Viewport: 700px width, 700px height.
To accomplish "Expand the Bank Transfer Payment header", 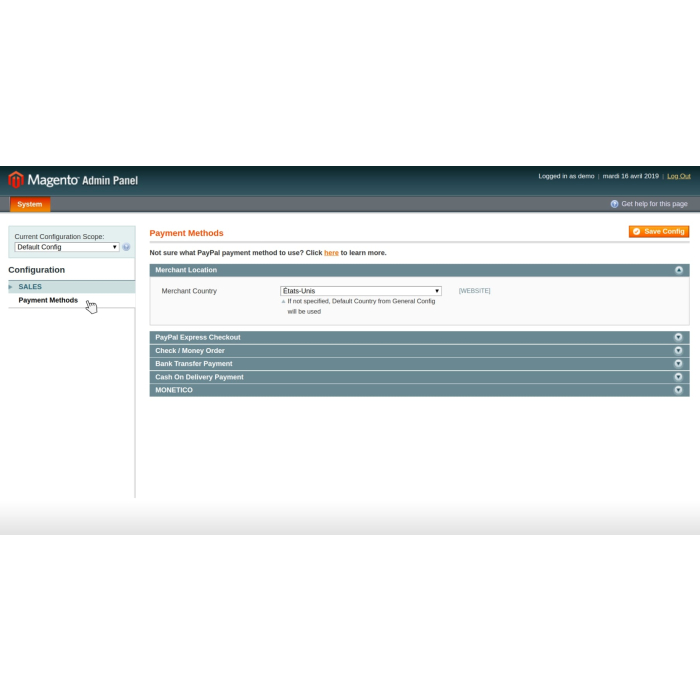I will [419, 363].
